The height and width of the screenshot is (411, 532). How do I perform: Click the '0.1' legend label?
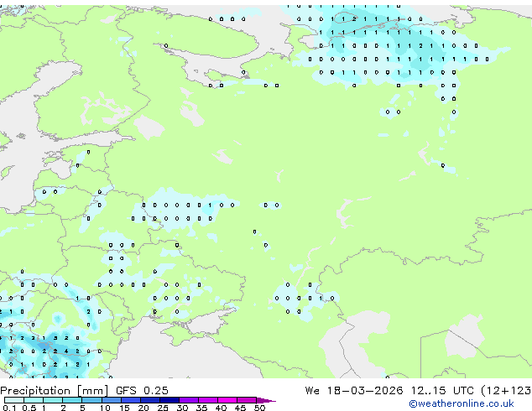(9, 408)
